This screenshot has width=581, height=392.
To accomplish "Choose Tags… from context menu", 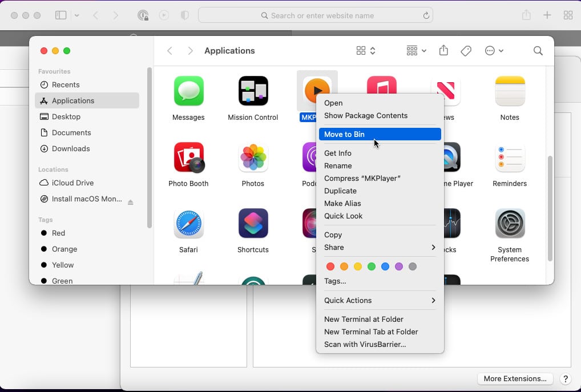I will pos(380,281).
